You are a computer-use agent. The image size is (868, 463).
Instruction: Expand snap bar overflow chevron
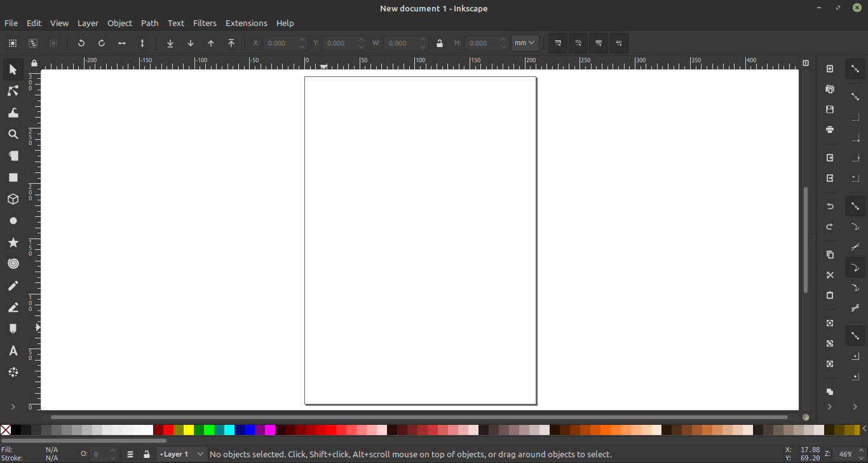click(855, 406)
